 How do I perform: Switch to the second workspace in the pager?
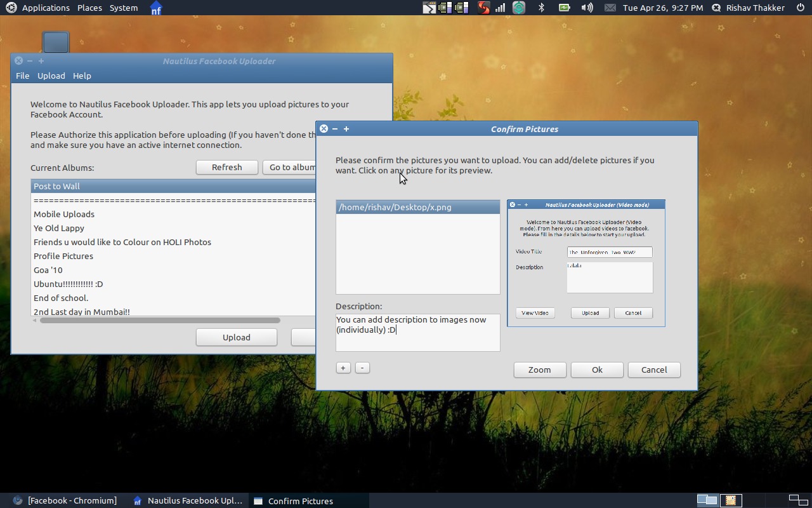click(730, 500)
